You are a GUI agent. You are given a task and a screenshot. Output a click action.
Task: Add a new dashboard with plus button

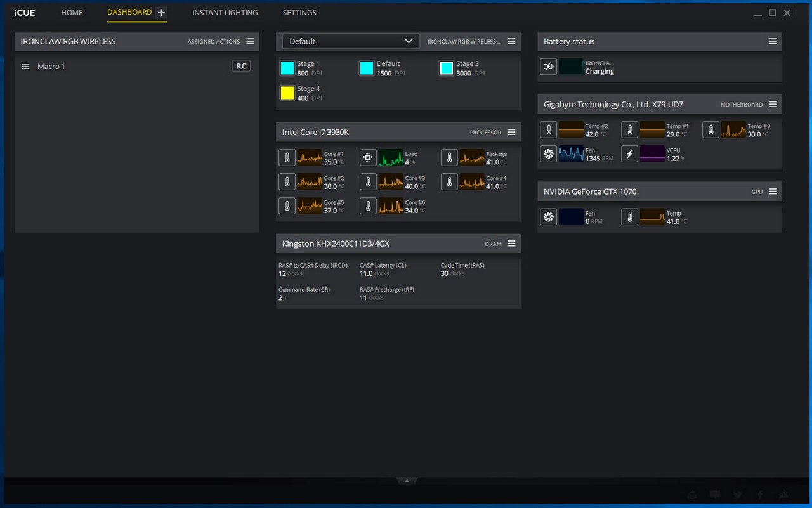click(x=161, y=13)
